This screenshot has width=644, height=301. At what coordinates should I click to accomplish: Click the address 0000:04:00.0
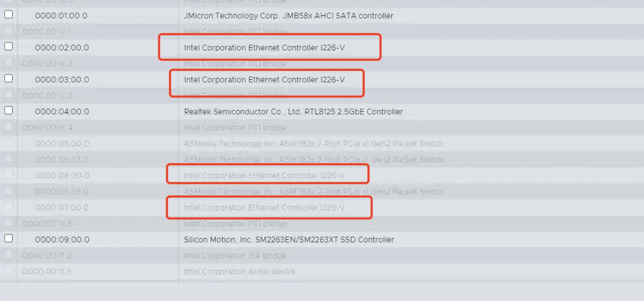[x=62, y=112]
